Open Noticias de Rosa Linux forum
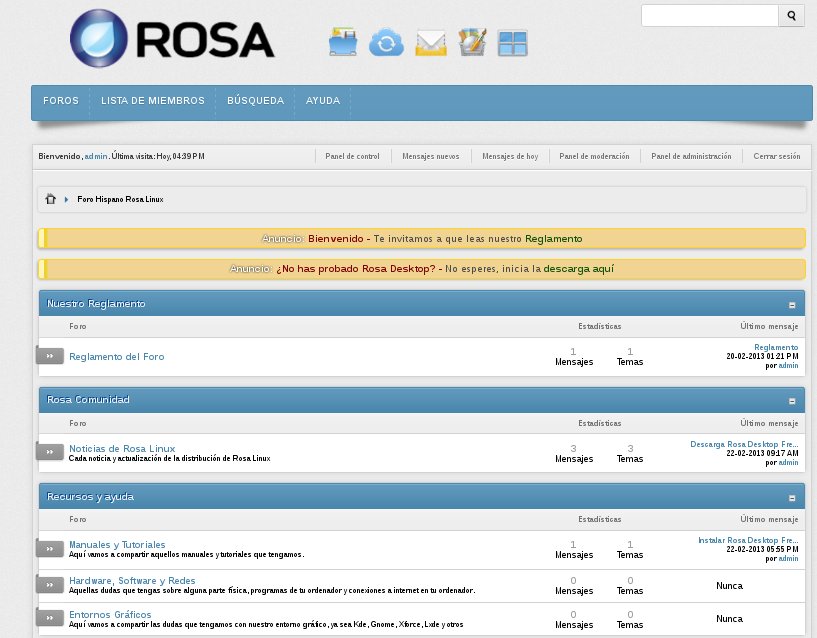Viewport: 817px width, 638px height. coord(122,448)
